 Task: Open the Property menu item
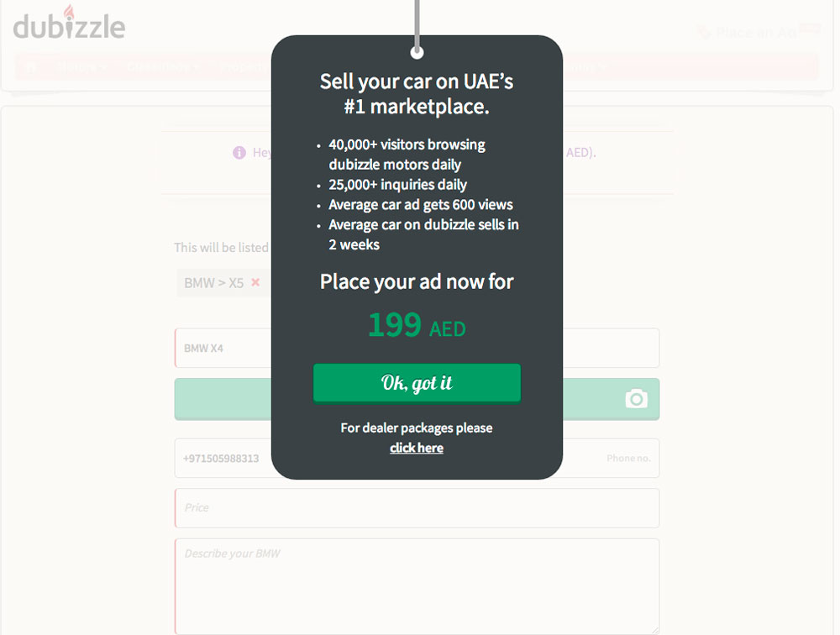pyautogui.click(x=244, y=66)
